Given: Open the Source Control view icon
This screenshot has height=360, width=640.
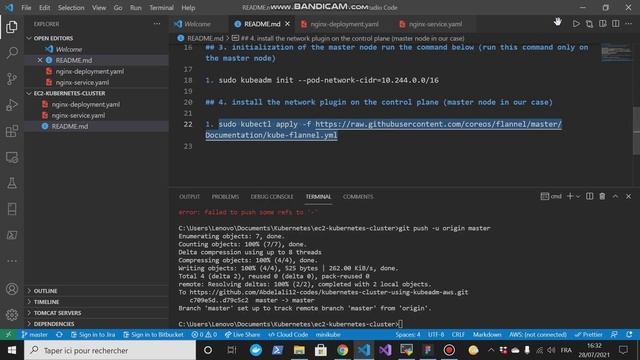Looking at the screenshot, I should pos(12,79).
